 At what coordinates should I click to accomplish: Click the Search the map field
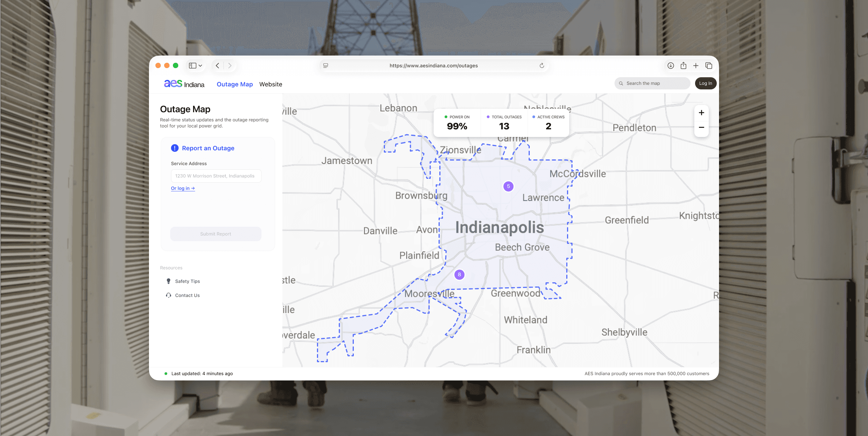pyautogui.click(x=652, y=83)
